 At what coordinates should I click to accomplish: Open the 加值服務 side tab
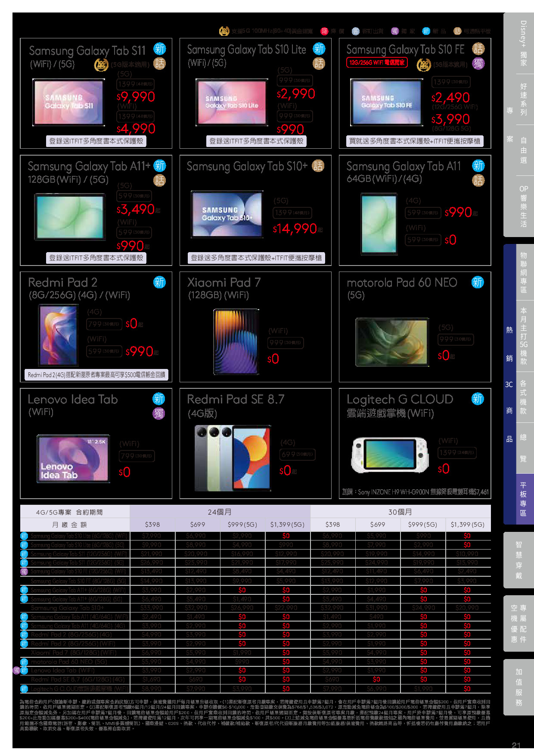pos(518,687)
